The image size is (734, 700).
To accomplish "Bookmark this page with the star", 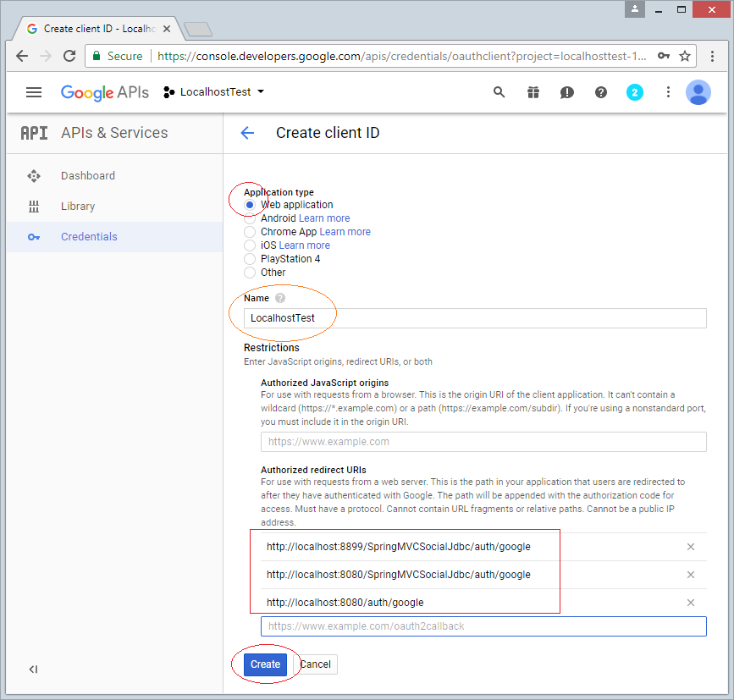I will [x=685, y=56].
